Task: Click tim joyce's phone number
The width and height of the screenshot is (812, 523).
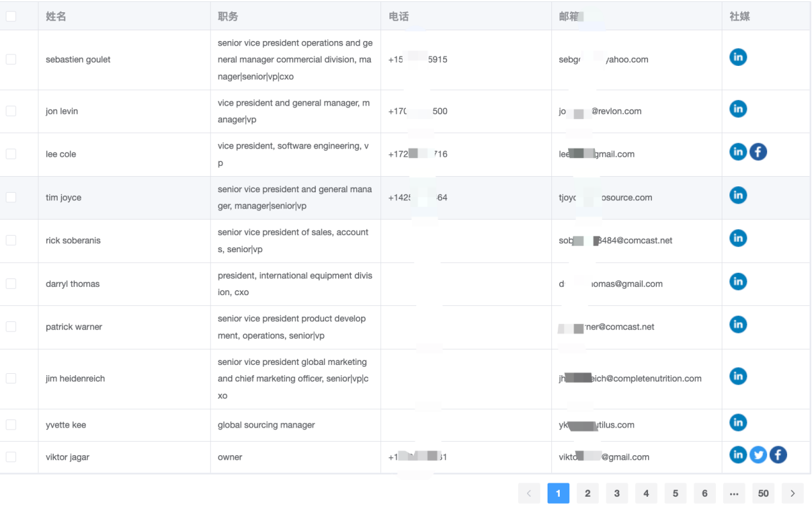Action: pyautogui.click(x=418, y=198)
